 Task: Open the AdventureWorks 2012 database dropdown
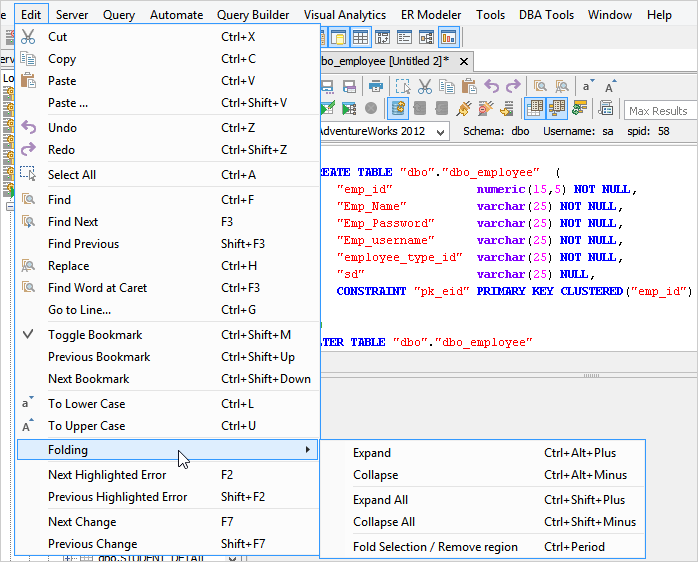[x=442, y=131]
